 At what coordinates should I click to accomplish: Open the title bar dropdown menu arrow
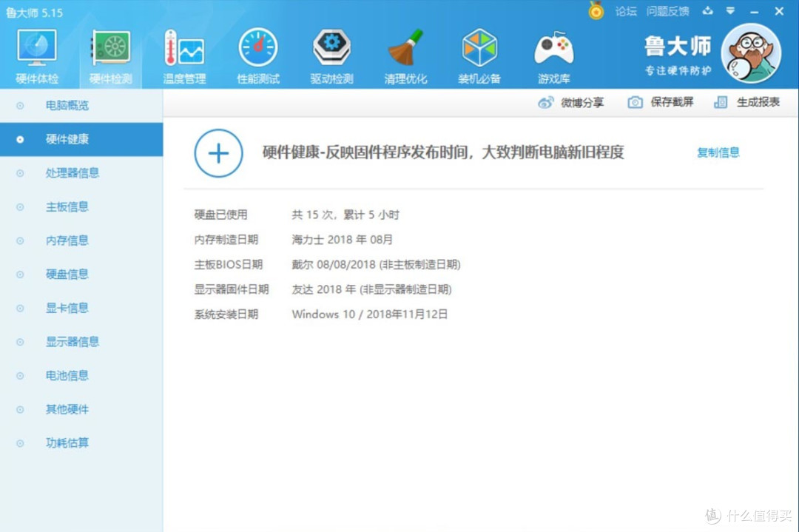(730, 10)
